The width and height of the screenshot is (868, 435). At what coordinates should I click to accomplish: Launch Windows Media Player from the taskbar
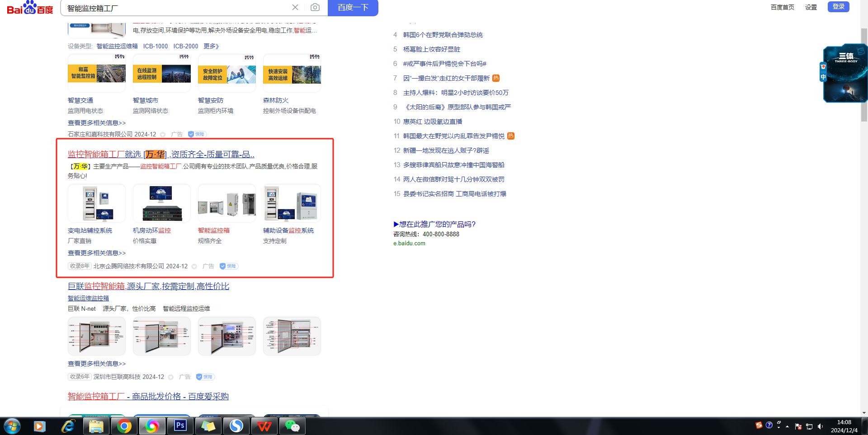point(40,426)
